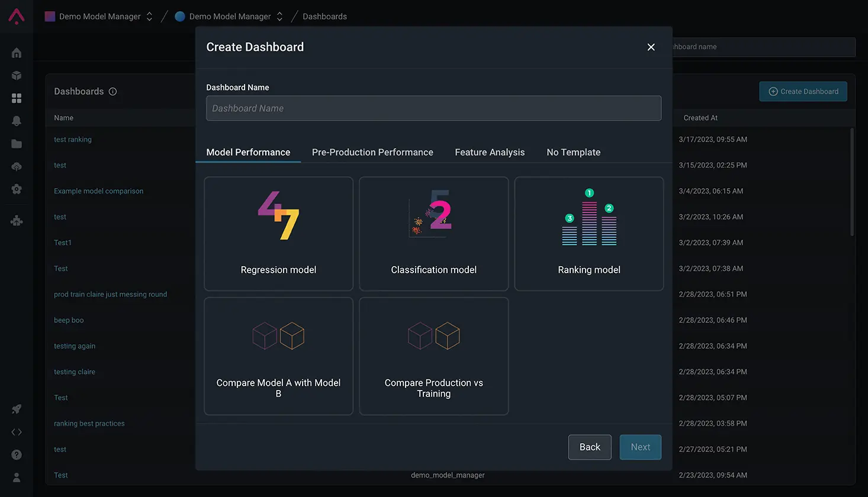Image resolution: width=868 pixels, height=497 pixels.
Task: Open the 'testing again' dashboard
Action: click(x=75, y=346)
